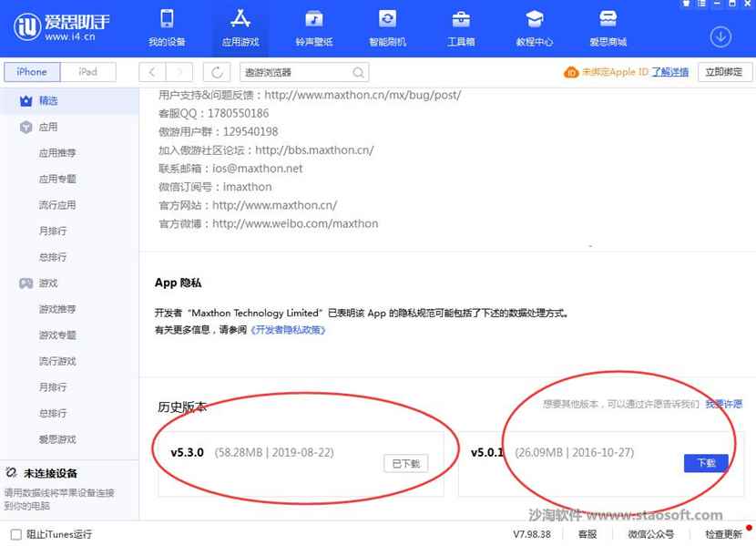Click the 客服QQ：1780550186 line
756x546 pixels.
(x=213, y=113)
